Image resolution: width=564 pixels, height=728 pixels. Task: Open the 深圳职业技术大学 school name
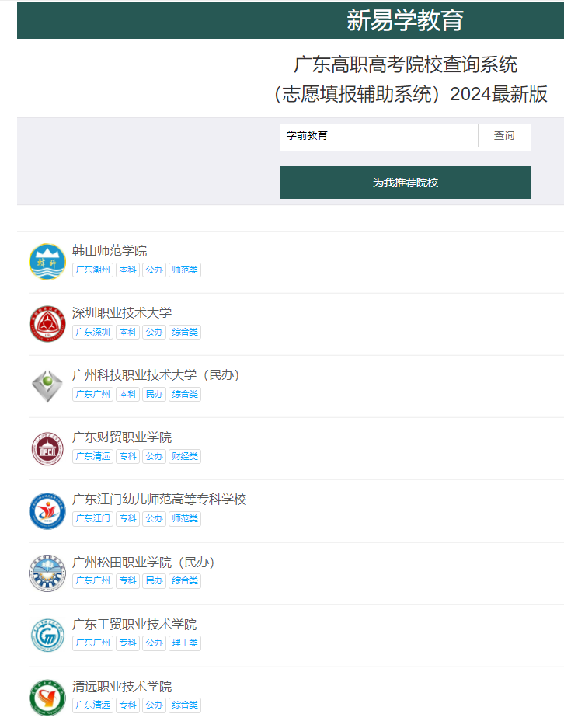pos(122,313)
